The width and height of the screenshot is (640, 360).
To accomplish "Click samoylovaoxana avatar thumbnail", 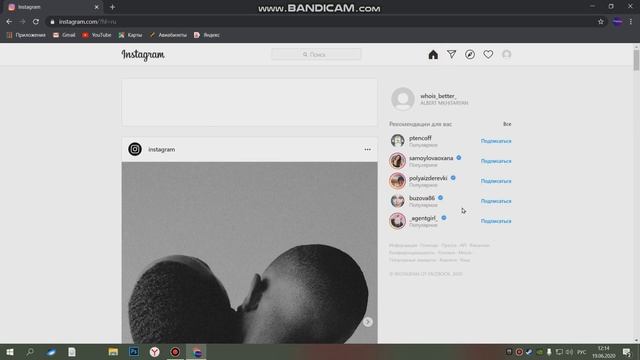I will pos(398,161).
